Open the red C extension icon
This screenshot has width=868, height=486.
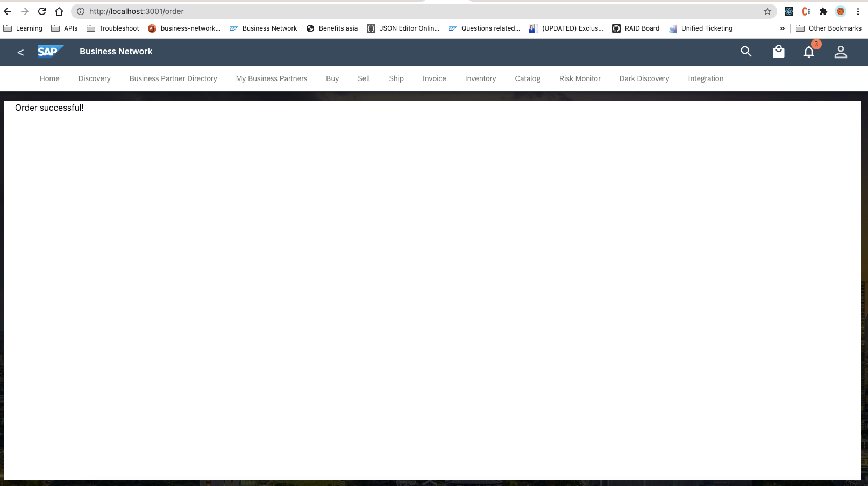pos(806,11)
